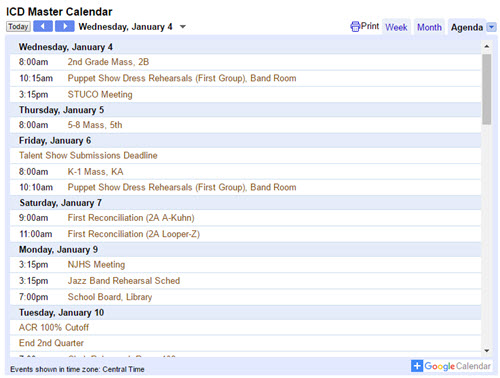Go to previous period with left arrow
500x378 pixels.
pyautogui.click(x=43, y=26)
